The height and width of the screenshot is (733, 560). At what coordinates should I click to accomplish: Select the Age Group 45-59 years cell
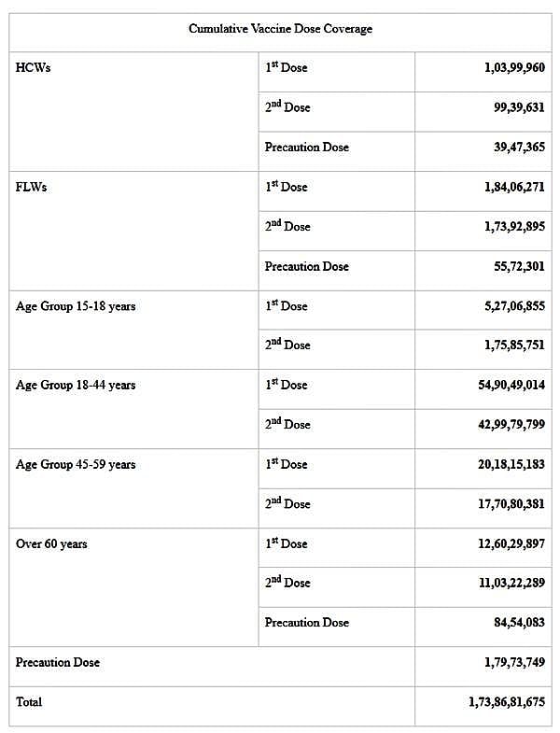coord(76,464)
